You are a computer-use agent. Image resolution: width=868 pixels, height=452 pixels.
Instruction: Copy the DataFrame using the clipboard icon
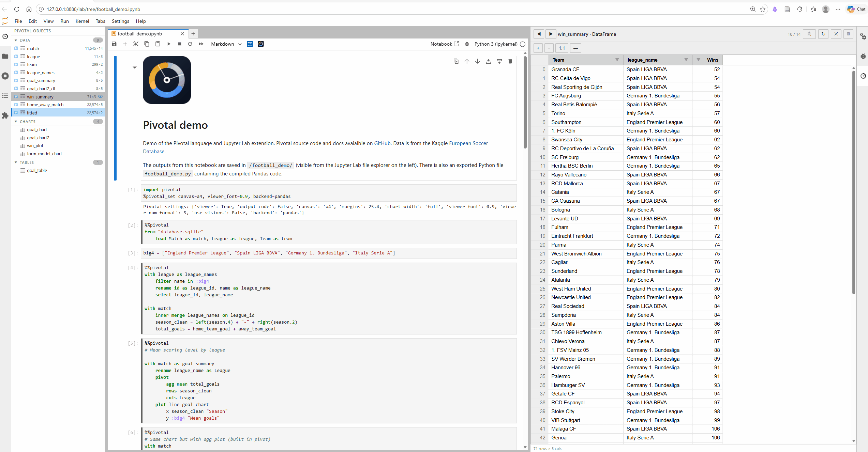coord(809,34)
